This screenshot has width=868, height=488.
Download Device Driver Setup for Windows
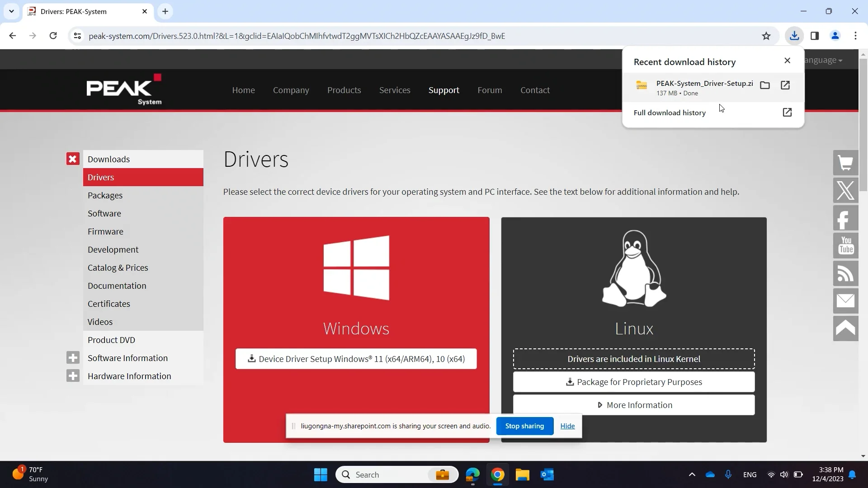pos(356,359)
